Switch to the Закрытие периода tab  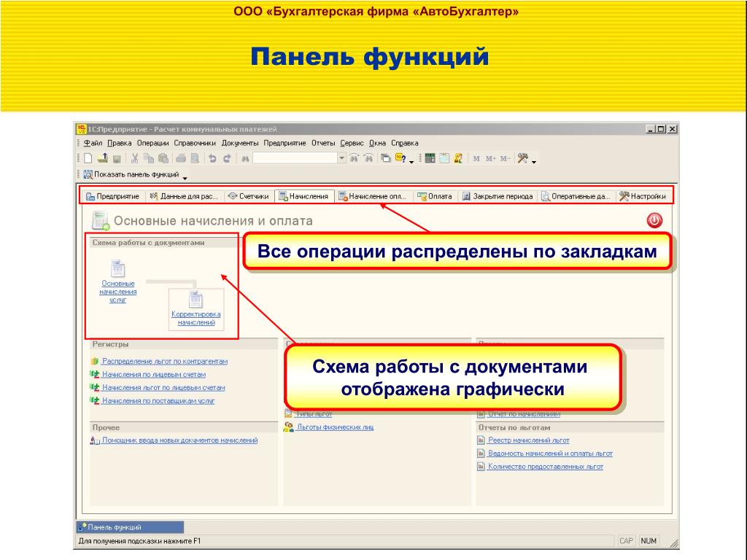tap(498, 196)
